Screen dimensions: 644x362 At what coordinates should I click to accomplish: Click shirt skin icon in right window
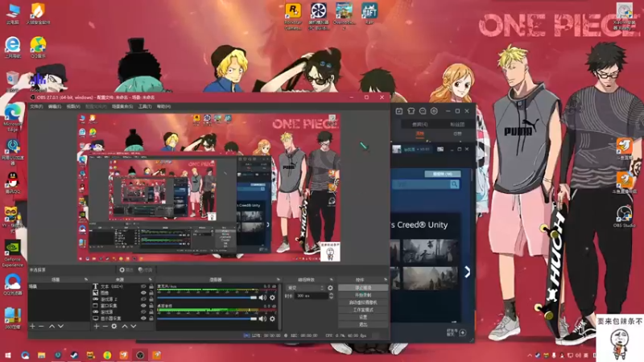click(x=411, y=111)
